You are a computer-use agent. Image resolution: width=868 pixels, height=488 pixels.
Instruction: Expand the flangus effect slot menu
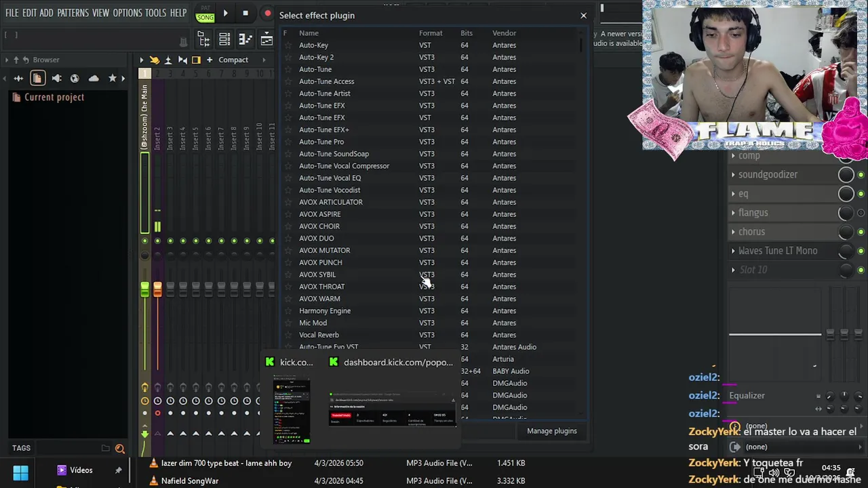[x=733, y=213]
